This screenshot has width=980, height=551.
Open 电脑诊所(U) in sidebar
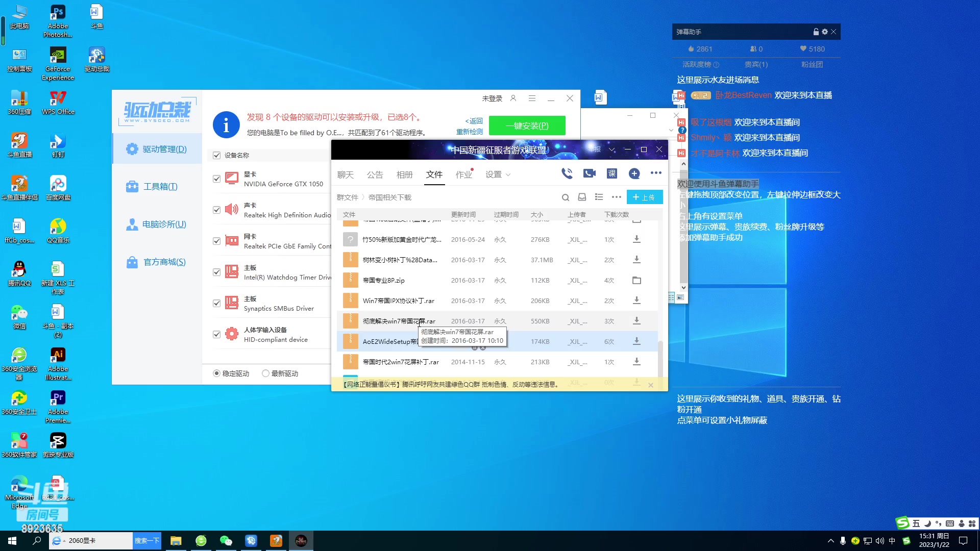point(157,224)
